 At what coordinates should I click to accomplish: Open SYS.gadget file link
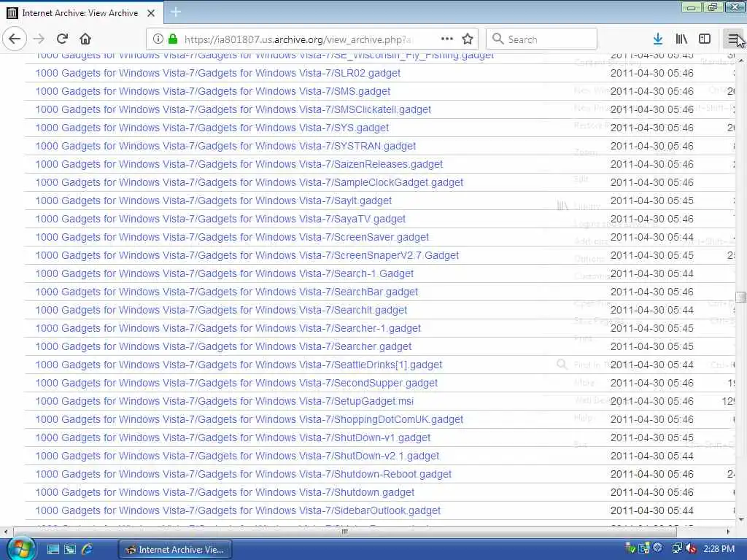[212, 128]
